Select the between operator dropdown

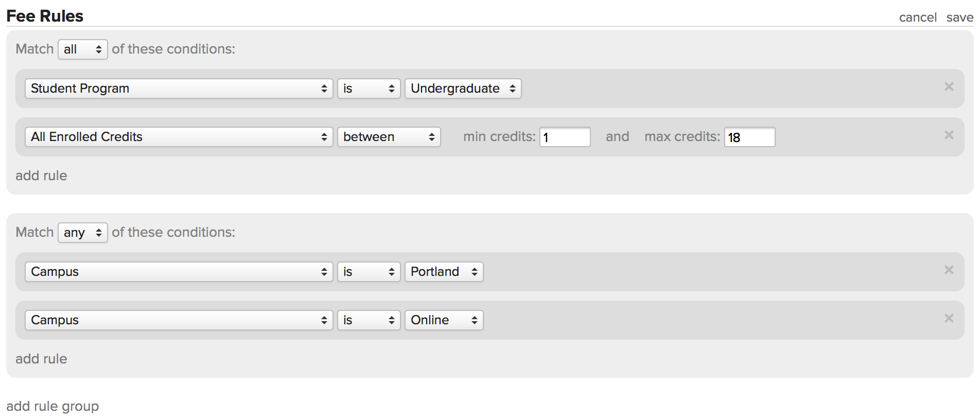pos(389,137)
